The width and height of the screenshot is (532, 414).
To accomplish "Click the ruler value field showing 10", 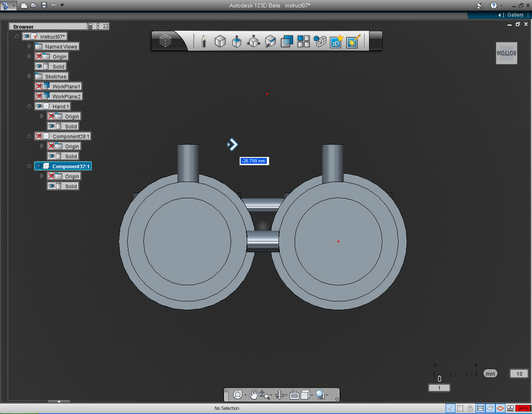I will point(519,374).
